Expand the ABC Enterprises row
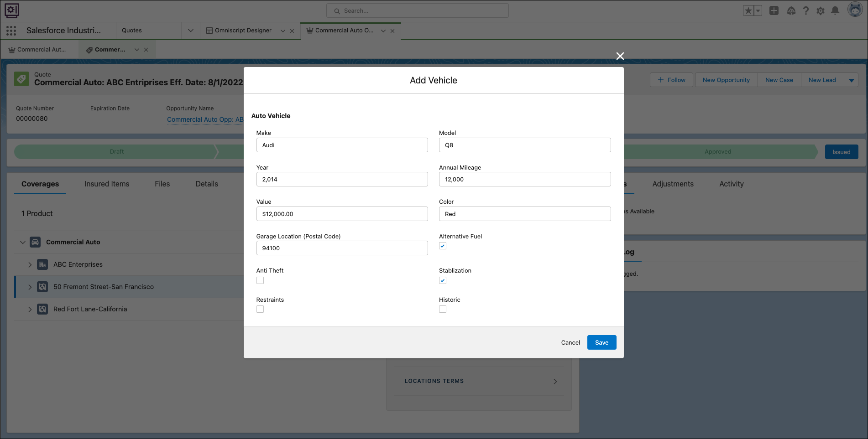Viewport: 868px width, 439px height. tap(30, 264)
